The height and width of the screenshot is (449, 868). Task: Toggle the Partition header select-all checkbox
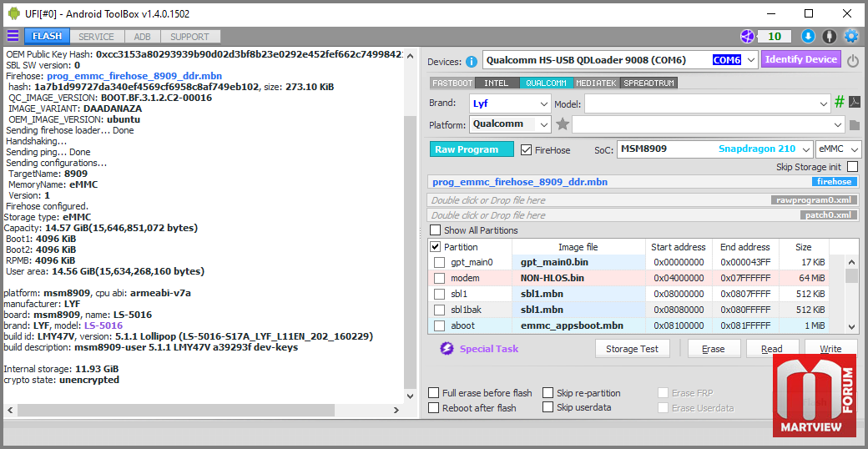pyautogui.click(x=437, y=247)
